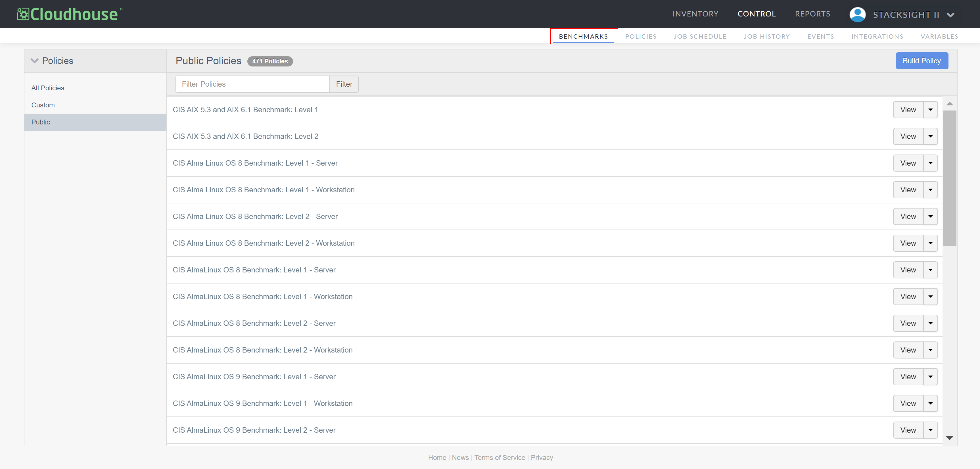980x469 pixels.
Task: Click "CIS AIX 5.3 and AIX 6.1 Benchmark: Level 1" text
Action: [245, 110]
